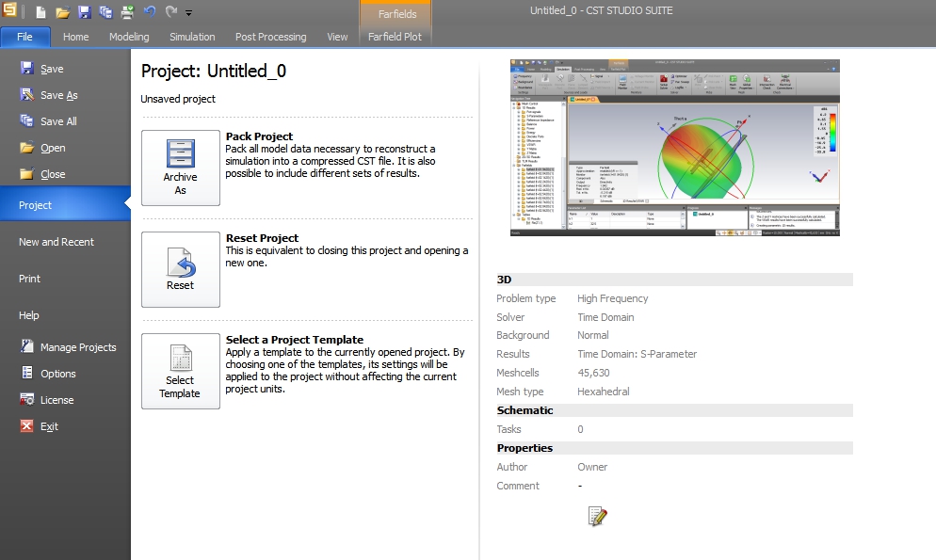Click the Undo arrow in quick access toolbar

point(149,11)
